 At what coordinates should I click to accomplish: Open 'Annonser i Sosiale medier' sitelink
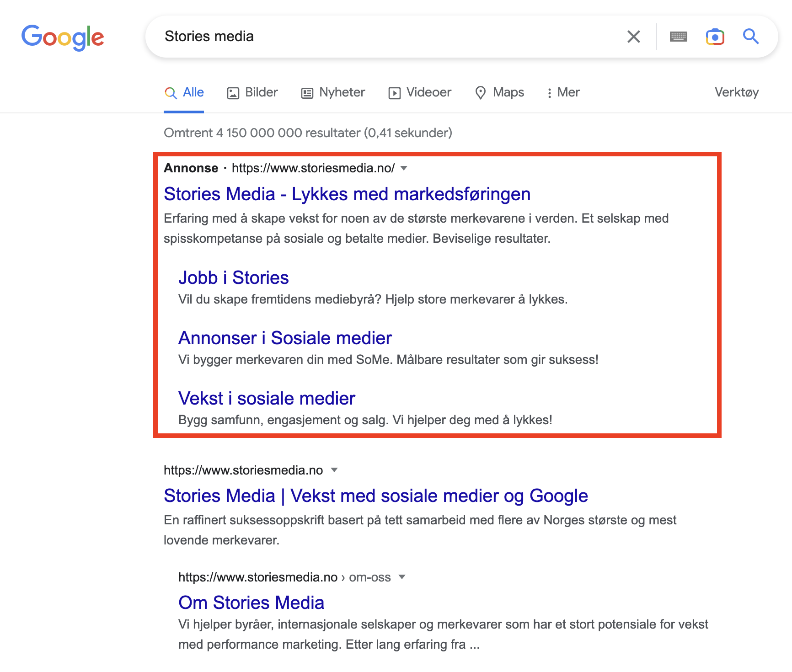(285, 338)
